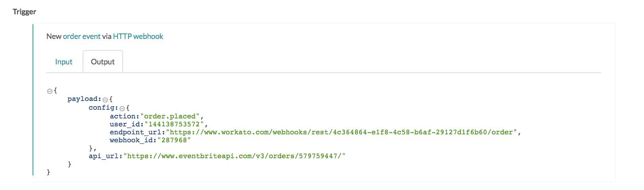Switch to the Input tab
Image resolution: width=644 pixels, height=190 pixels.
tap(64, 62)
